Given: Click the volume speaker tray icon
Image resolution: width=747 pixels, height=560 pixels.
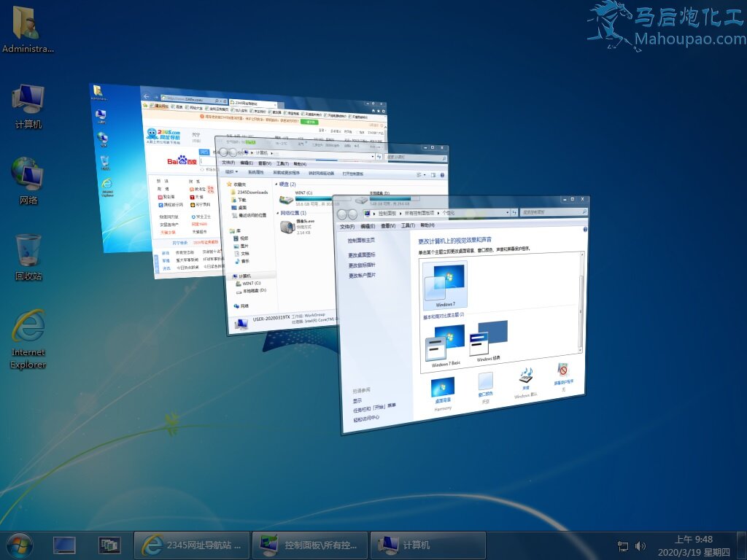Looking at the screenshot, I should click(x=640, y=545).
